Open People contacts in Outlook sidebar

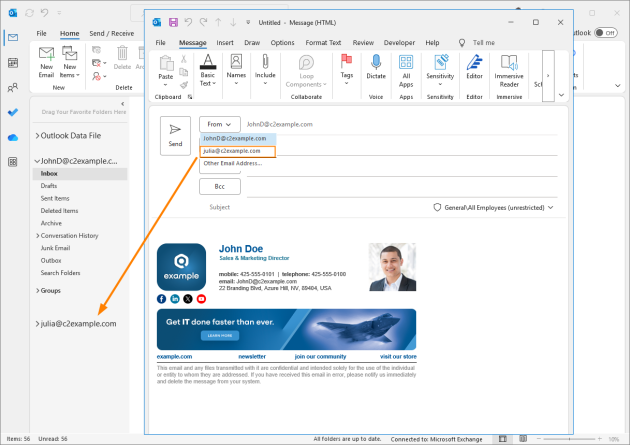point(13,88)
